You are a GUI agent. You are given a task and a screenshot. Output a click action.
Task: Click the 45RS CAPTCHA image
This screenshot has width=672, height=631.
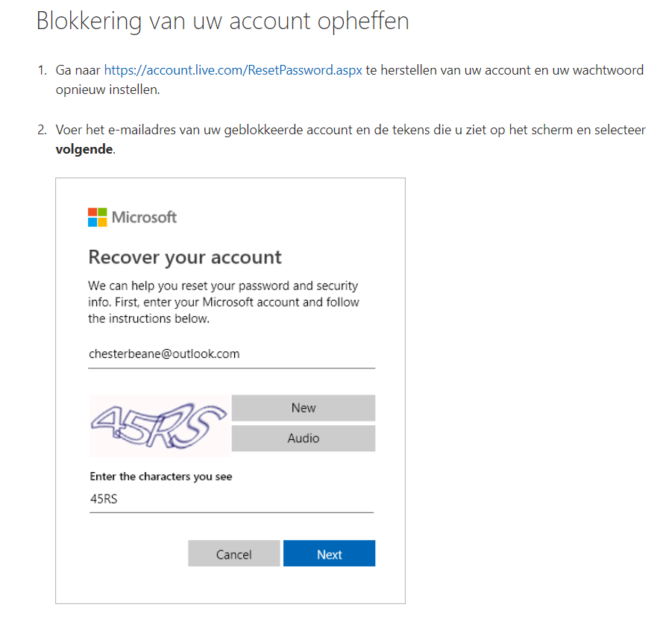160,426
